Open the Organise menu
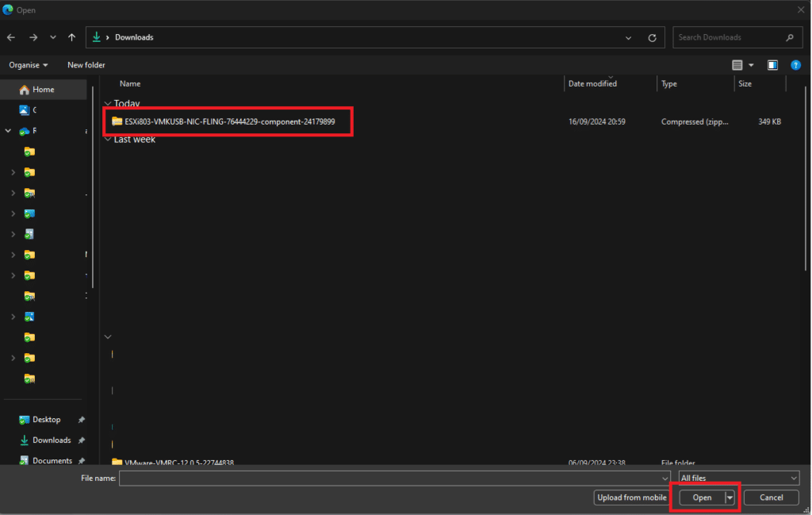The width and height of the screenshot is (812, 515). (29, 65)
